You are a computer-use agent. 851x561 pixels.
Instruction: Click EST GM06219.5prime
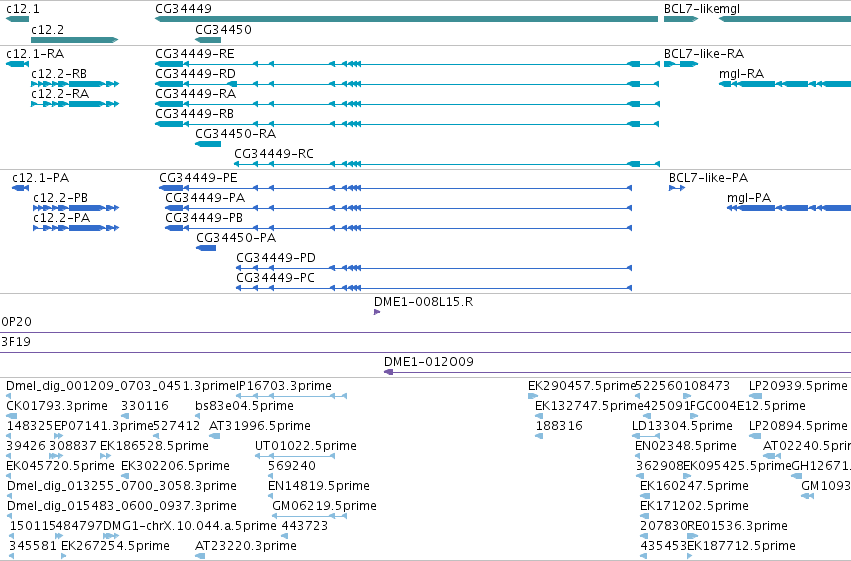(x=309, y=517)
